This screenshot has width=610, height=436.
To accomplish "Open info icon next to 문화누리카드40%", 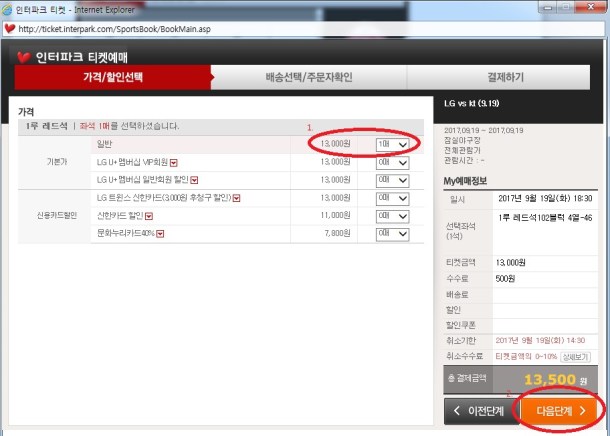I will coord(160,234).
